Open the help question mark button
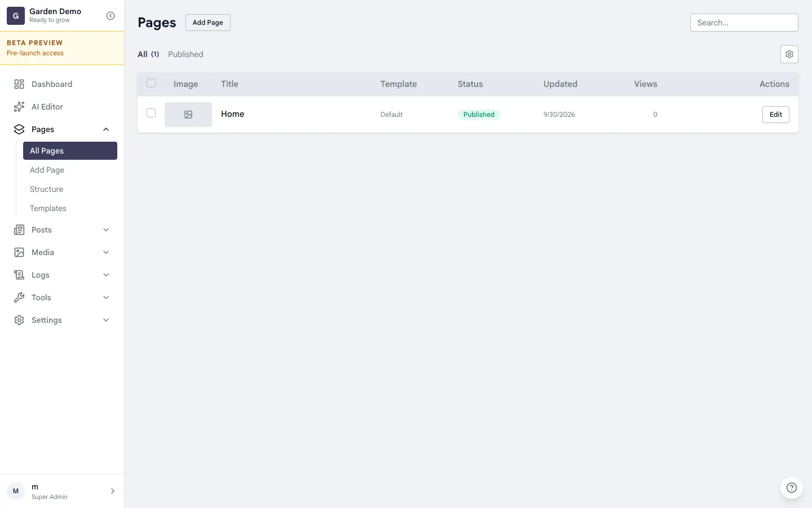 792,488
